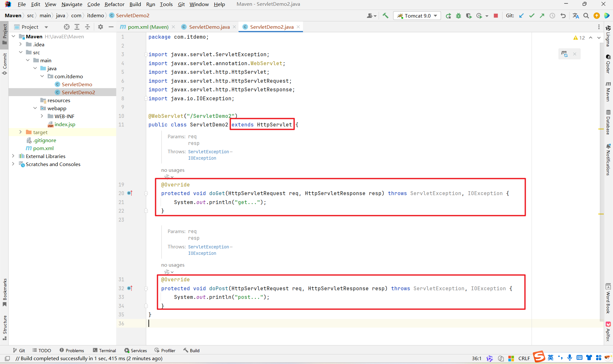Click the Debug bug icon
The height and width of the screenshot is (364, 613).
[458, 16]
